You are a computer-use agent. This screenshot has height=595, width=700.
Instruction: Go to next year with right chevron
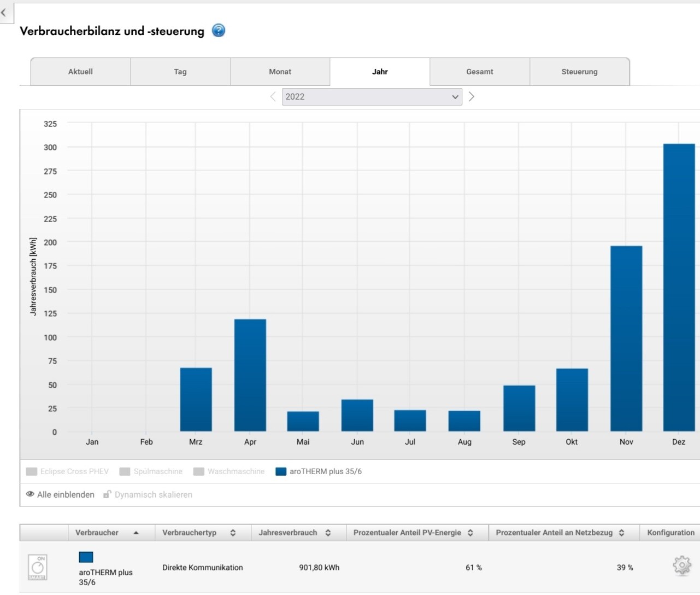472,97
